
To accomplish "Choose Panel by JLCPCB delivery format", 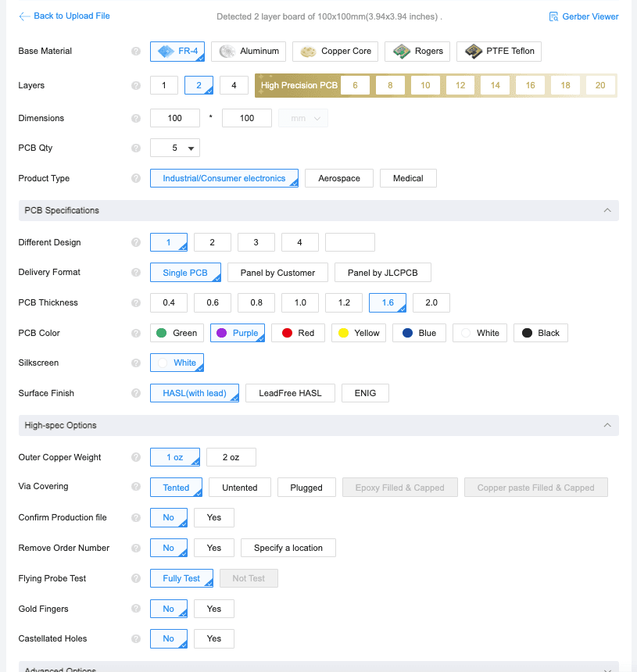I will tap(383, 273).
